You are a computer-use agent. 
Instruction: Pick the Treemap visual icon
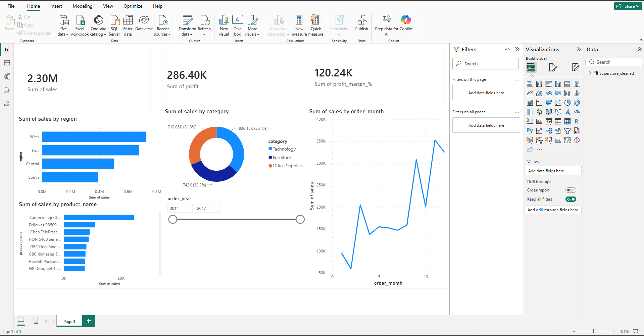pyautogui.click(x=530, y=112)
